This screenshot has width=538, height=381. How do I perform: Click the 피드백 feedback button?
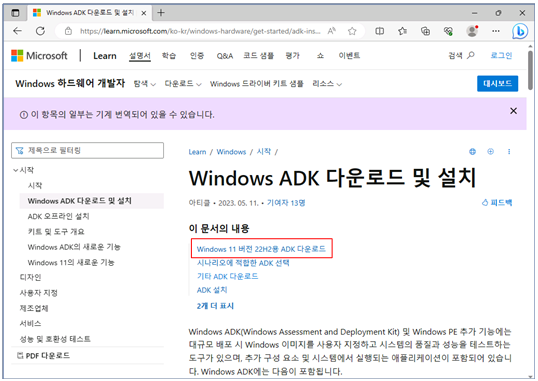click(x=497, y=203)
